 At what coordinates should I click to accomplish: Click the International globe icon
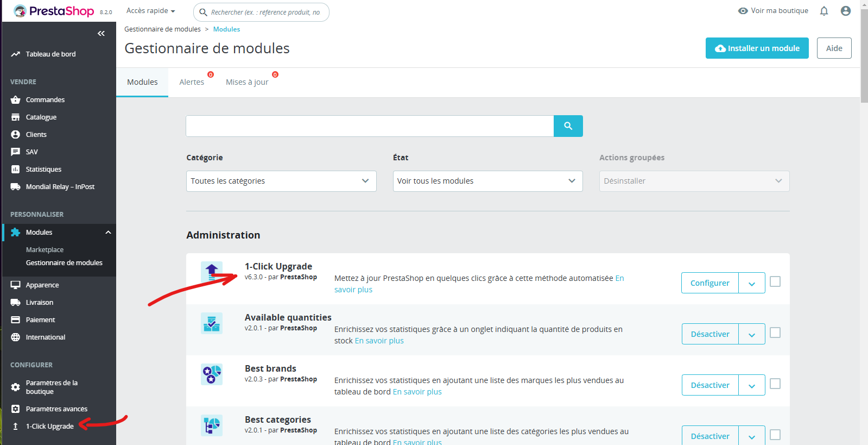pos(15,337)
